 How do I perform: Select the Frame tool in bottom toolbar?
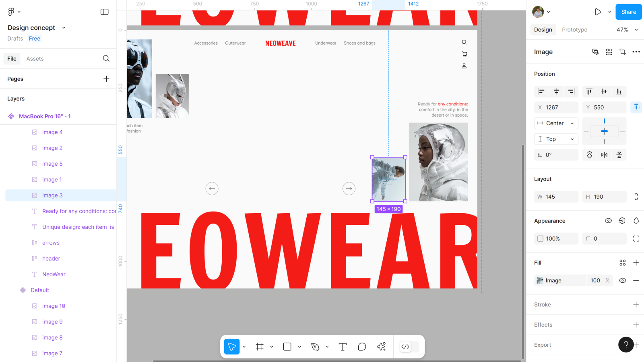click(260, 347)
